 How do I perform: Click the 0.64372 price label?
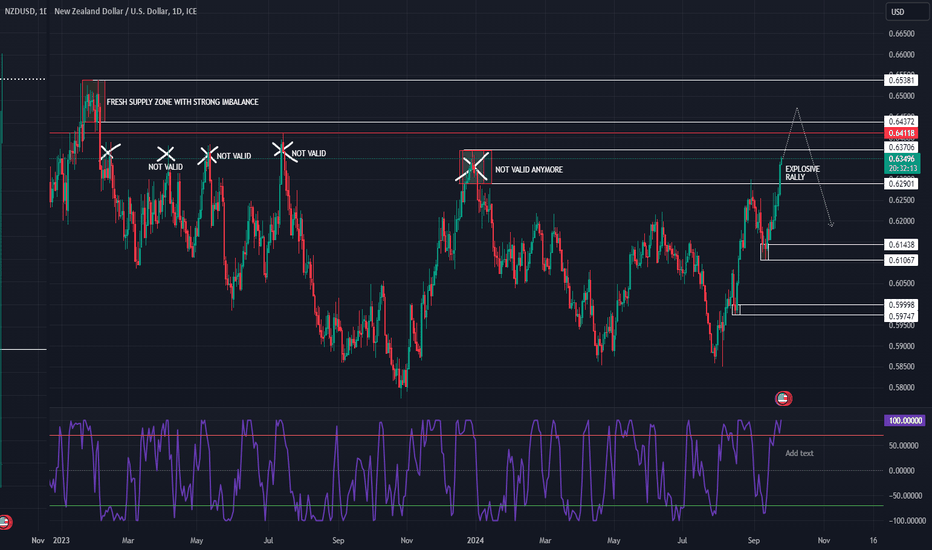tap(901, 122)
